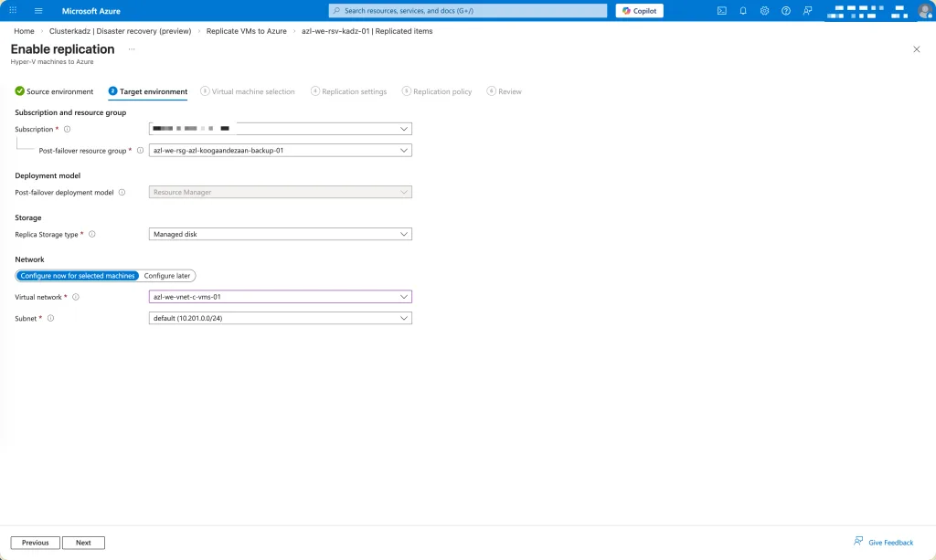Open the hamburger portal menu

(38, 11)
